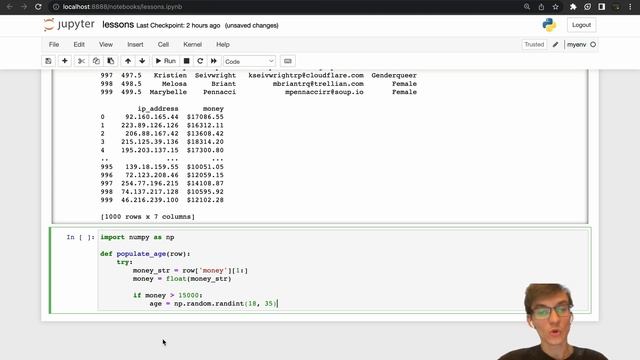Click the pencil edit-mode indicator
Viewport: 640px width, 360px height.
click(x=555, y=44)
